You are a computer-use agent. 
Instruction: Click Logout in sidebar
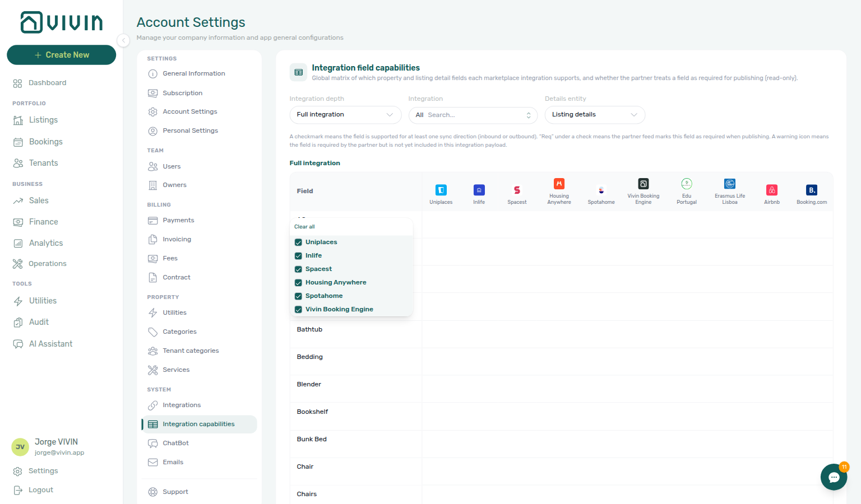tap(41, 490)
